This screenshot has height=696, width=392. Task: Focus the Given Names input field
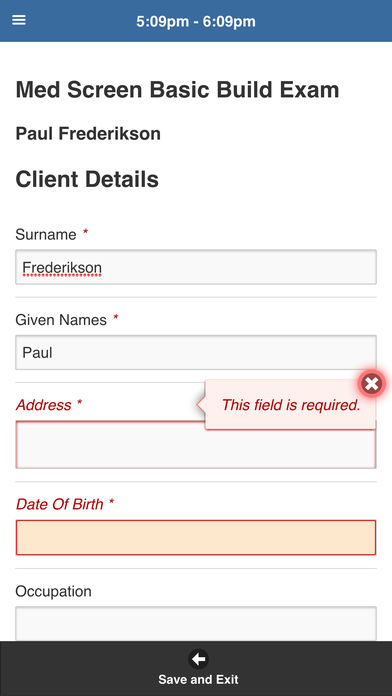click(196, 352)
